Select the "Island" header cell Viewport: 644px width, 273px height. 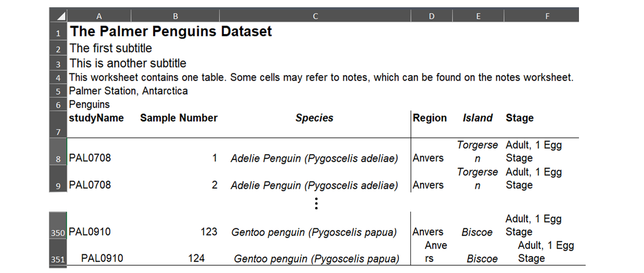pos(478,118)
